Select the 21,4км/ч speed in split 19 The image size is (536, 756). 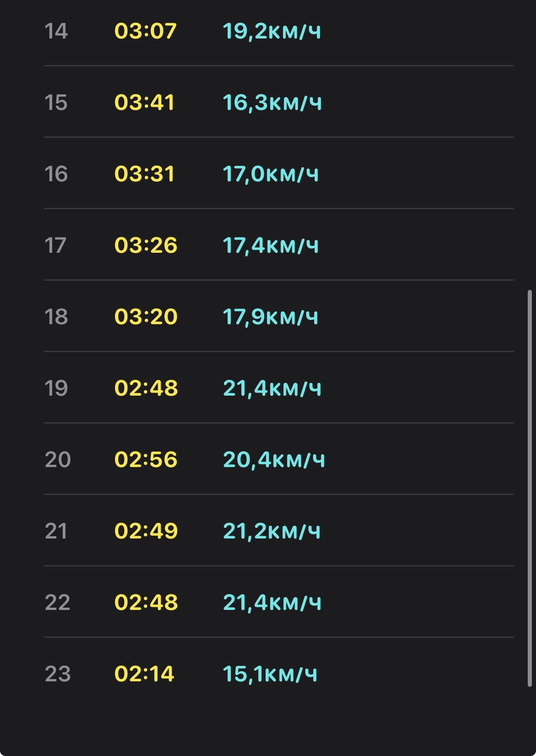tap(273, 388)
